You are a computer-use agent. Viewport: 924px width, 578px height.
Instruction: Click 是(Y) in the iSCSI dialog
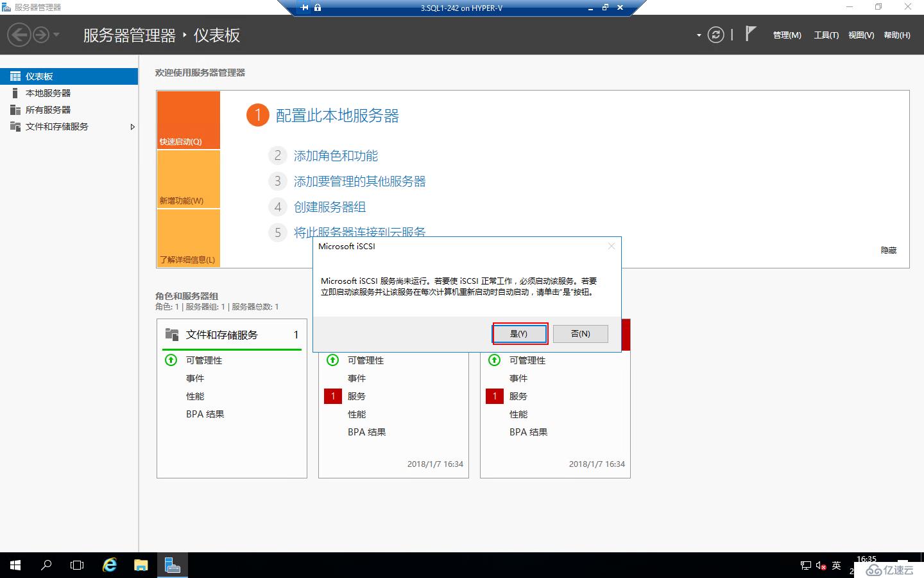(520, 334)
